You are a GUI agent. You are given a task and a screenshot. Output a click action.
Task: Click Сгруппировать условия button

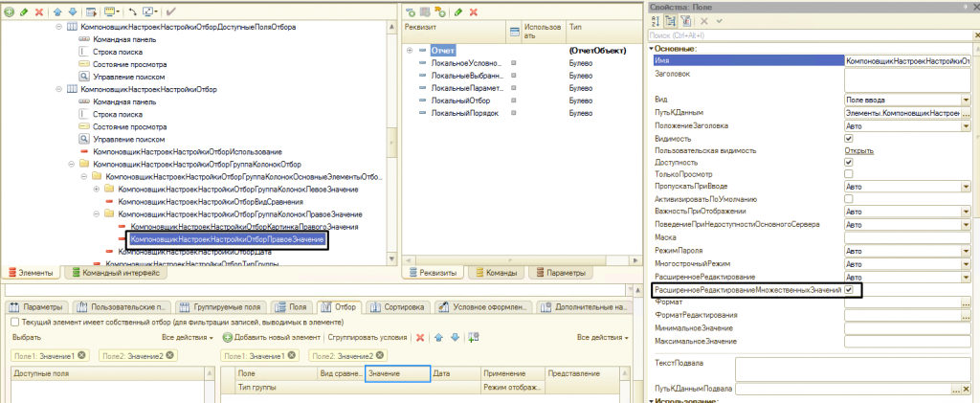[367, 337]
